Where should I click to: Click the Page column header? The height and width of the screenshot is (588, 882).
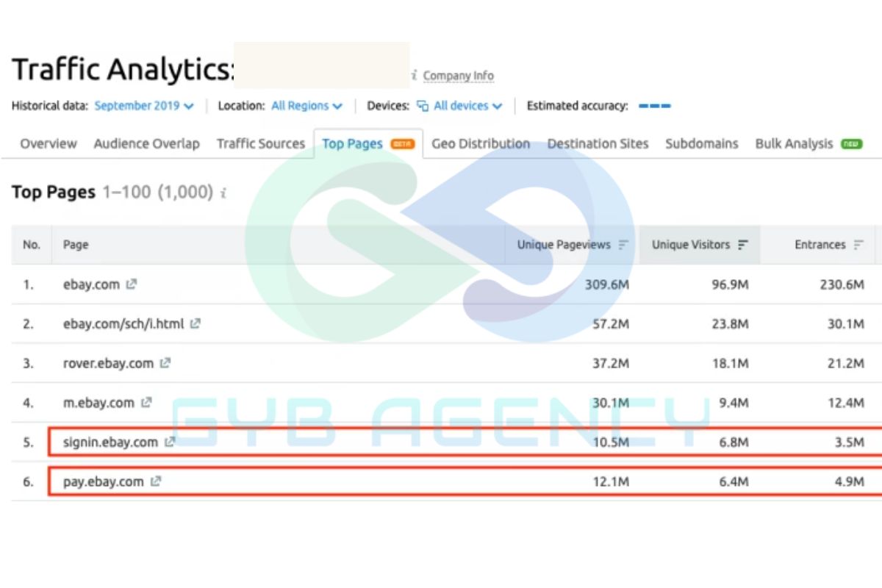76,245
